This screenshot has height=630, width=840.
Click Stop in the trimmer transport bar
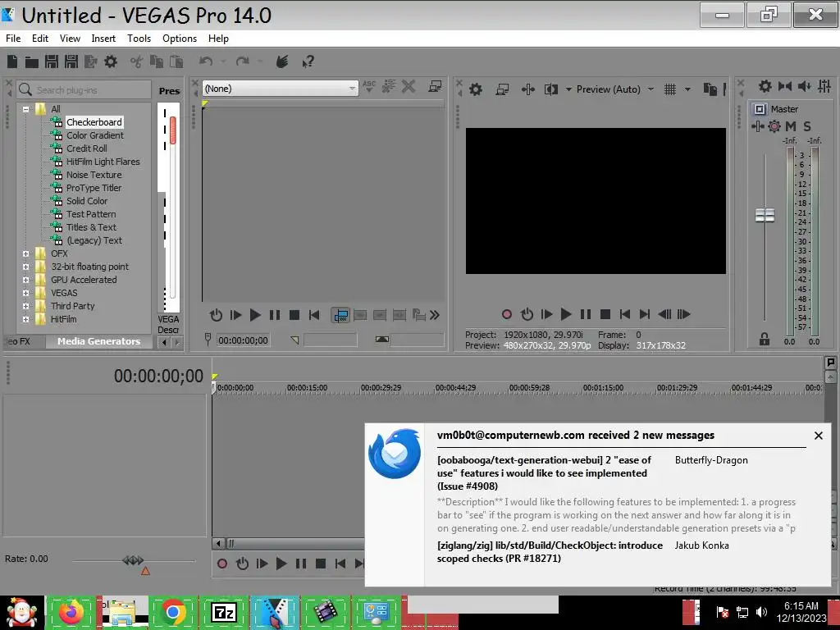[x=294, y=315]
